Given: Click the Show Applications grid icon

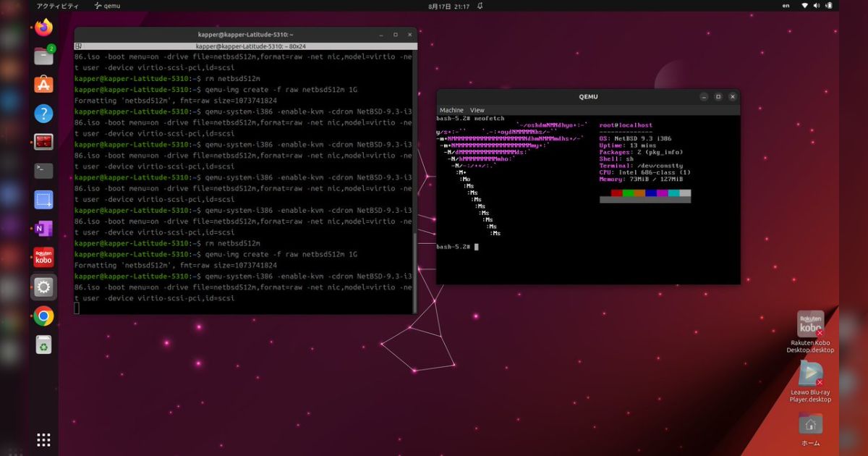Looking at the screenshot, I should [x=43, y=439].
